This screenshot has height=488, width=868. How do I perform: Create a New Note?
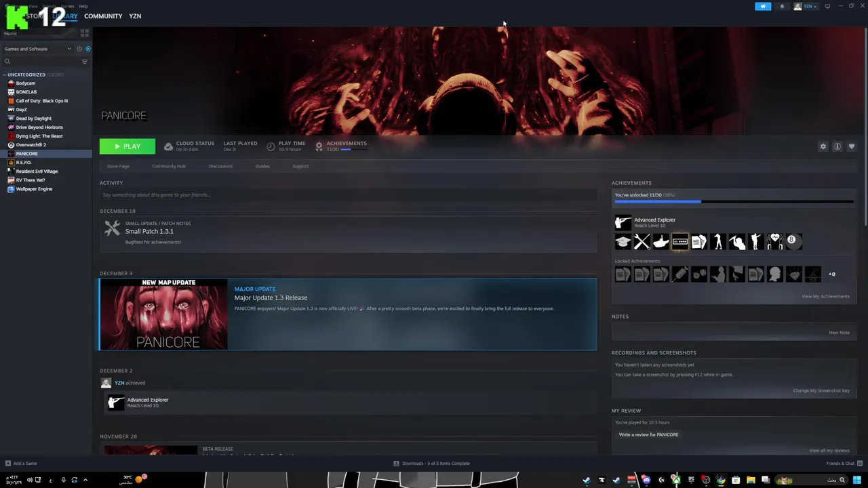pyautogui.click(x=839, y=333)
